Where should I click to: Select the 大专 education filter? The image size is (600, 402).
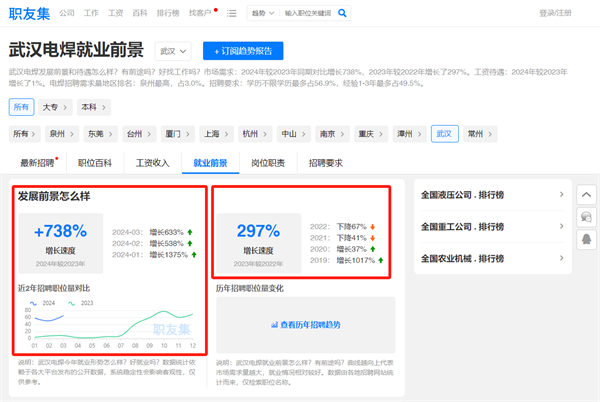55,107
